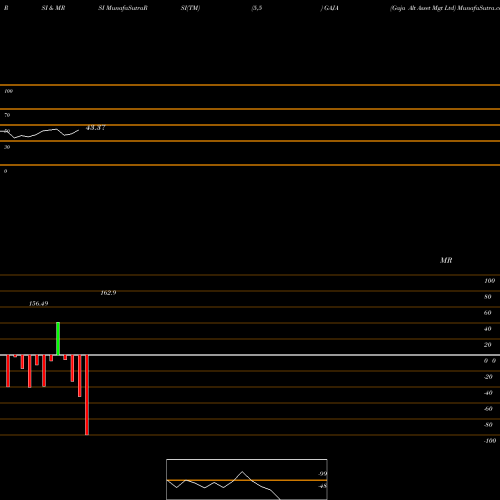The image size is (500, 500).
Task: Click the white zero baseline of MR panel
Action: point(250,355)
